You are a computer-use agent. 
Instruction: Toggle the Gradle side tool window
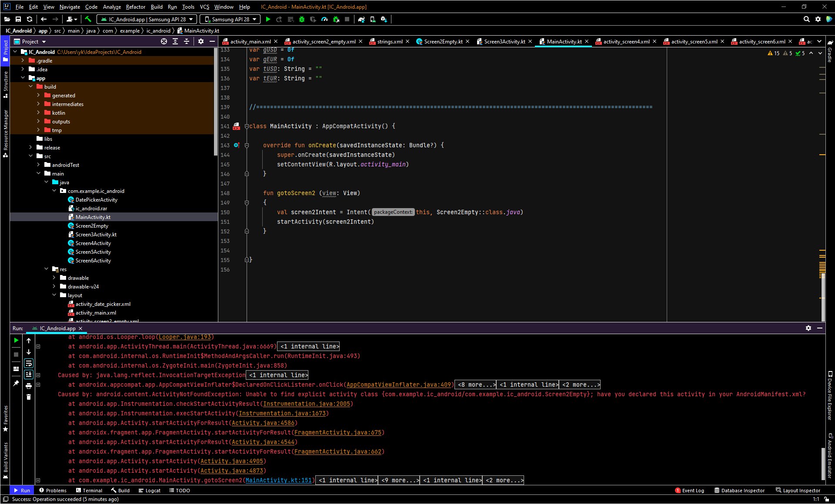pos(830,52)
